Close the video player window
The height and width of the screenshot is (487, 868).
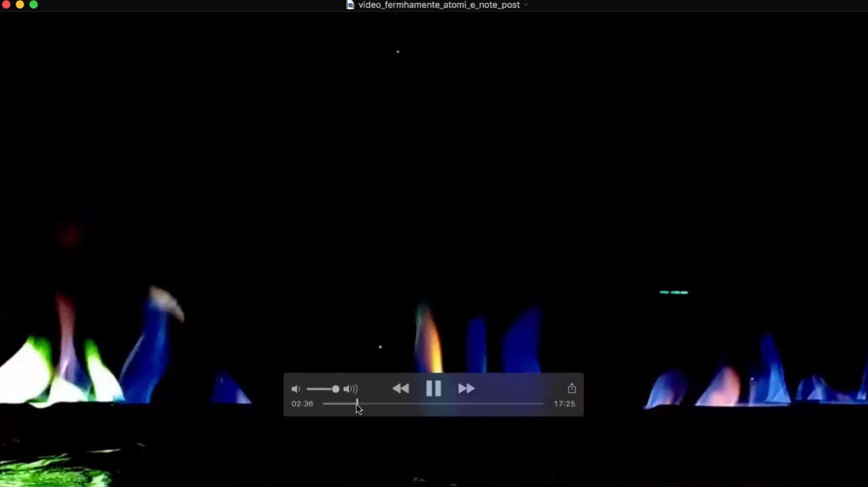6,4
